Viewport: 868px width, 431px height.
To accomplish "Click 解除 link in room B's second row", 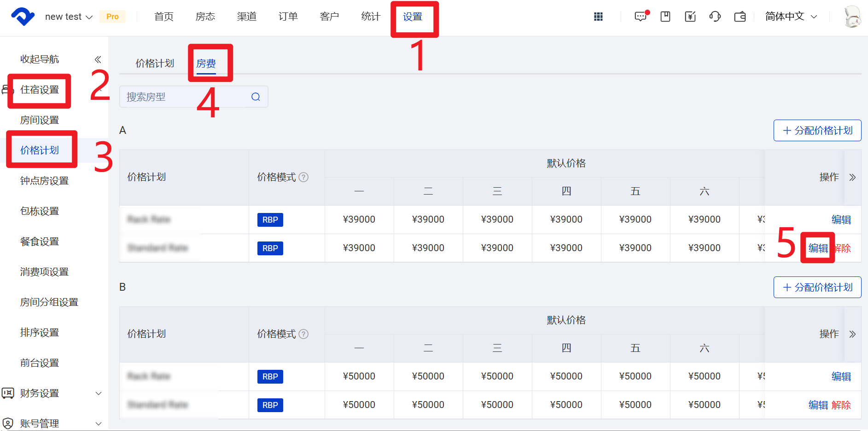I will [x=841, y=405].
